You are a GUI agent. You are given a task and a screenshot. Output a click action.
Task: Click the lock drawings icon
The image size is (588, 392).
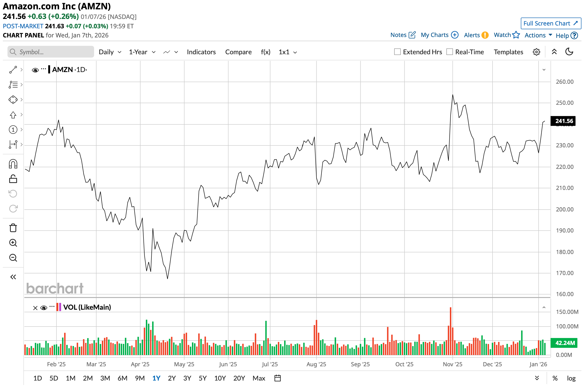[13, 179]
